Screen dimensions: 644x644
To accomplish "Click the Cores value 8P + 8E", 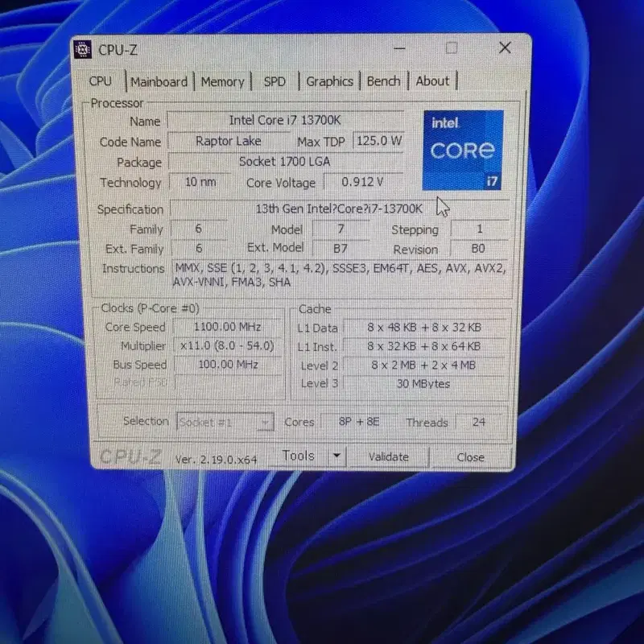I will point(359,422).
